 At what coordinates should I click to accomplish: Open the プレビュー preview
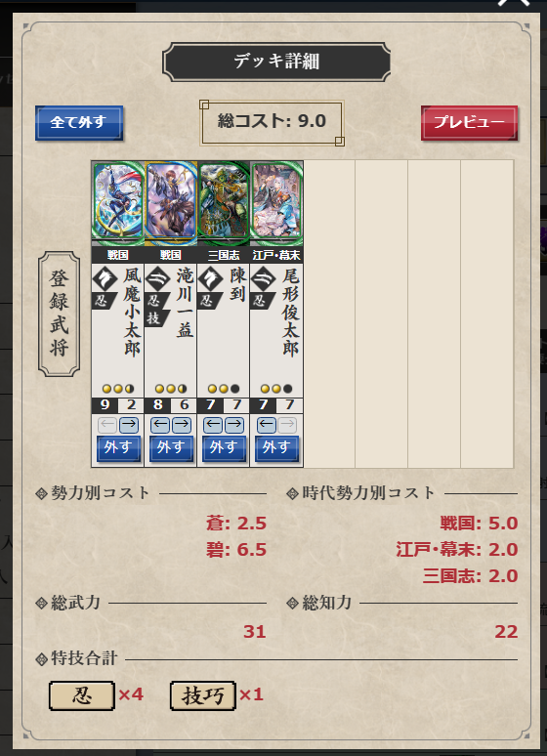[469, 123]
